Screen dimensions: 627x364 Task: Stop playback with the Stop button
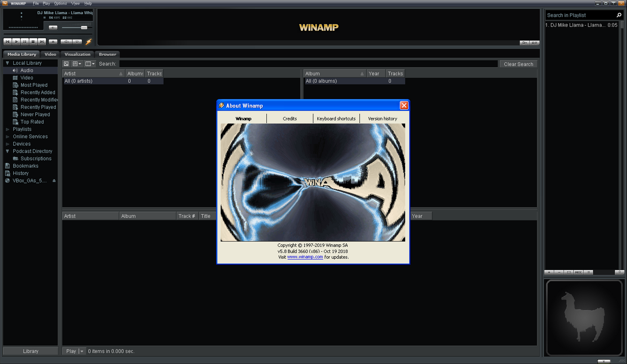tap(33, 42)
